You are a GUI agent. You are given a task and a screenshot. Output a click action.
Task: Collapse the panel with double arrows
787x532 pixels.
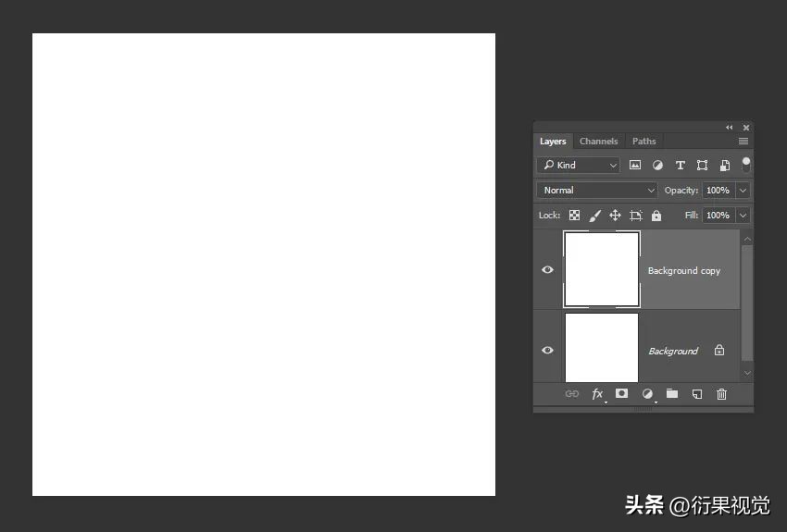(729, 128)
